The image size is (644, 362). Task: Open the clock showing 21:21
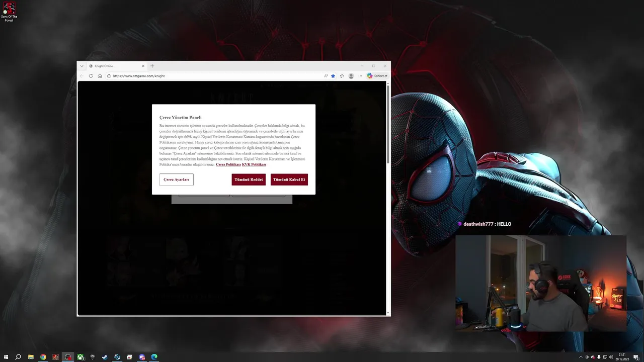pos(622,357)
